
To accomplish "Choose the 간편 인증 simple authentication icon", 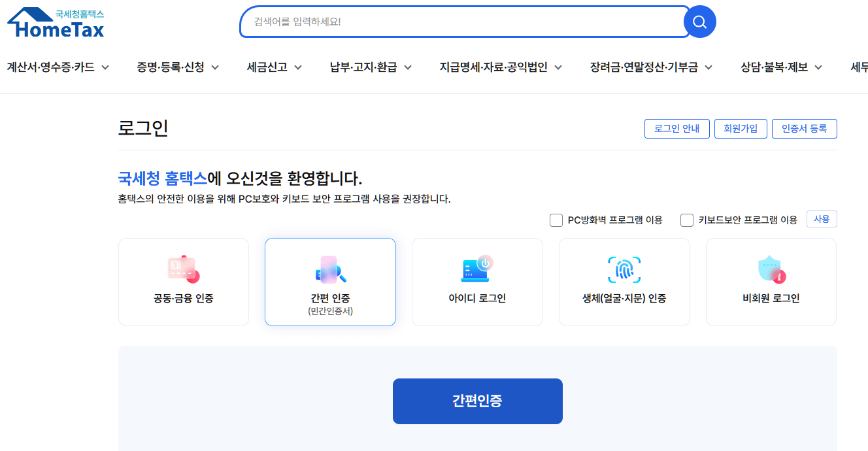I will tap(330, 268).
